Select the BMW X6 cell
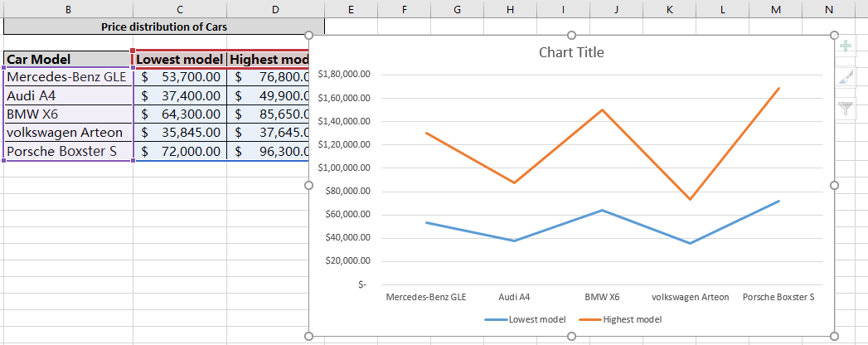Screen dimensions: 868x345 click(x=68, y=114)
